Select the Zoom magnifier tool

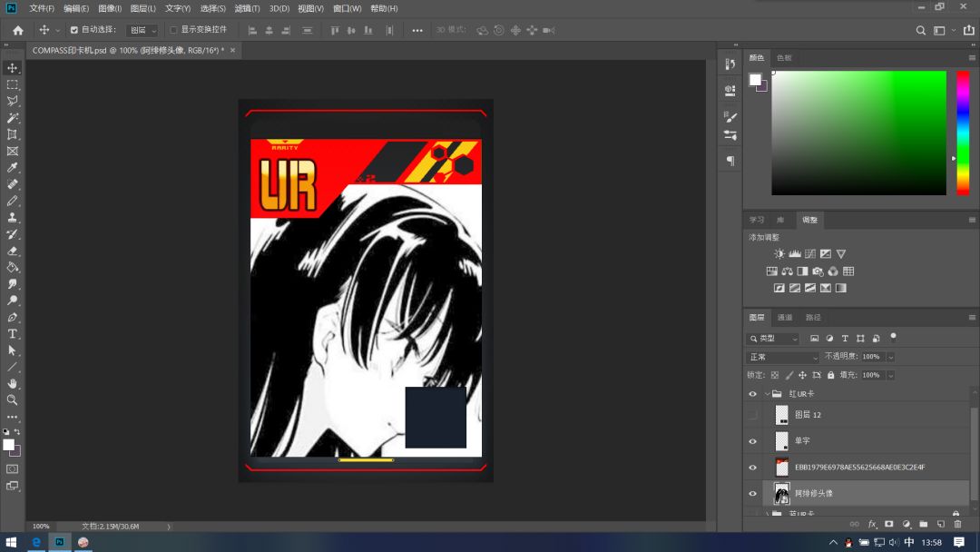[13, 399]
